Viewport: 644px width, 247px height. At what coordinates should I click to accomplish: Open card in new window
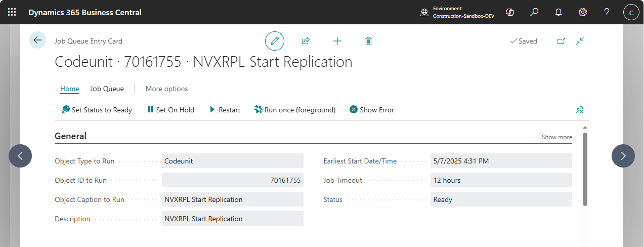[x=561, y=41]
